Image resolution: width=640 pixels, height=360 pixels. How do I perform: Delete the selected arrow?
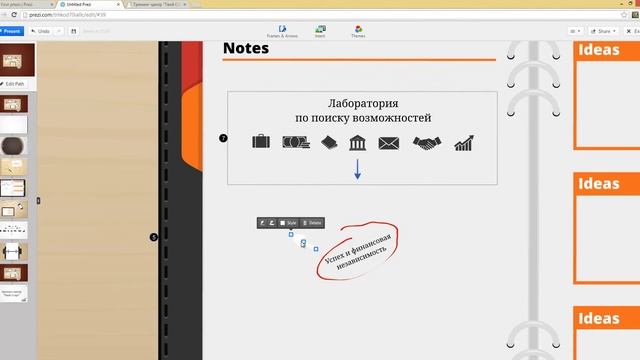click(312, 223)
